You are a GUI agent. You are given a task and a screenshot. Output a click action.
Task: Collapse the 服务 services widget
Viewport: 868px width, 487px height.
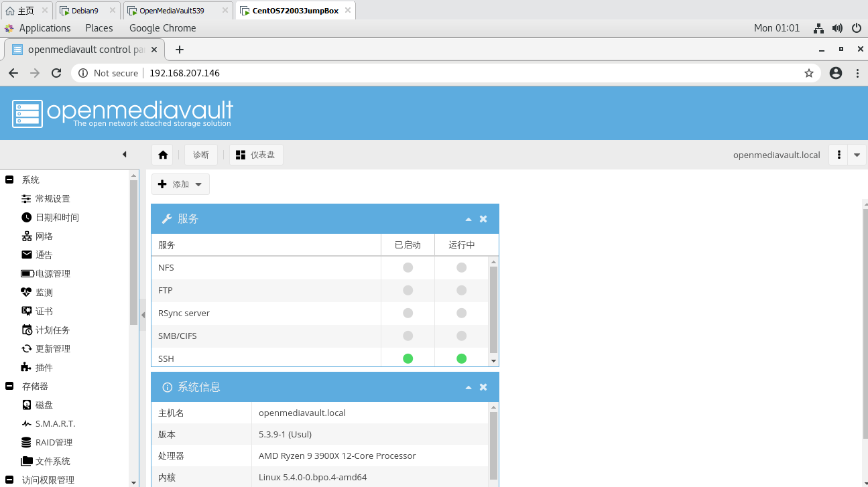468,218
